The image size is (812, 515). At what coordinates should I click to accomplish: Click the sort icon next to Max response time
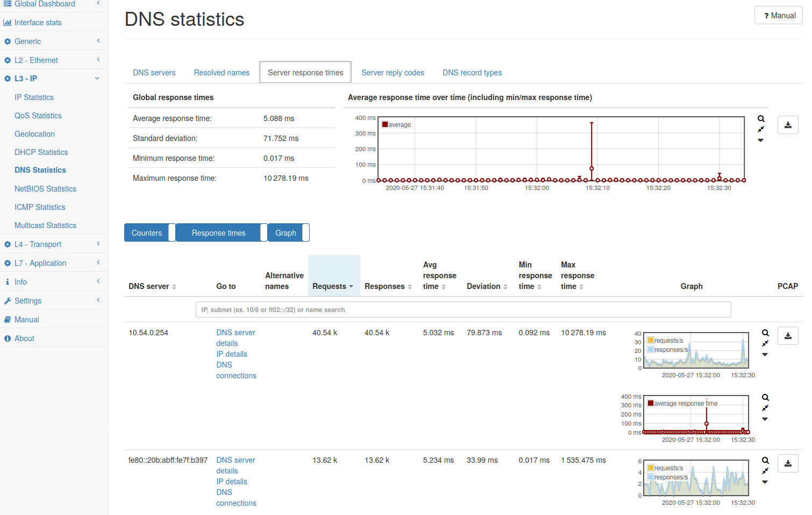click(x=581, y=287)
